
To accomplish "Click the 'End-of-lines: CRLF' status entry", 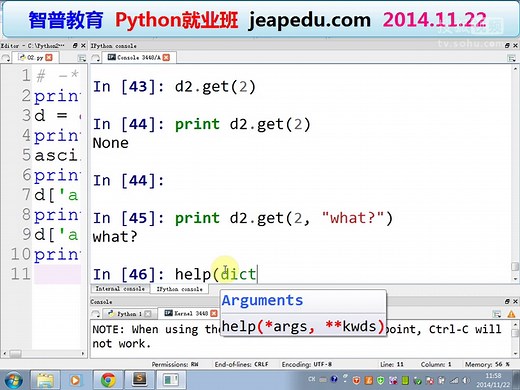I will pyautogui.click(x=241, y=364).
